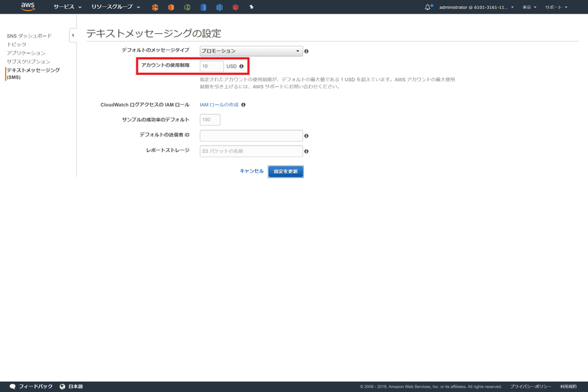Screen dimensions: 588x392
Task: Open the サポート menu
Action: 556,7
